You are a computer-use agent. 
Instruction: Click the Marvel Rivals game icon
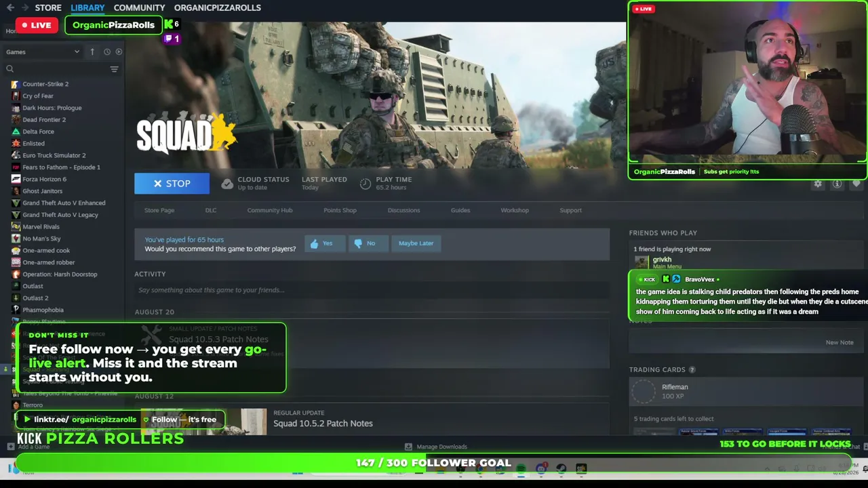16,226
